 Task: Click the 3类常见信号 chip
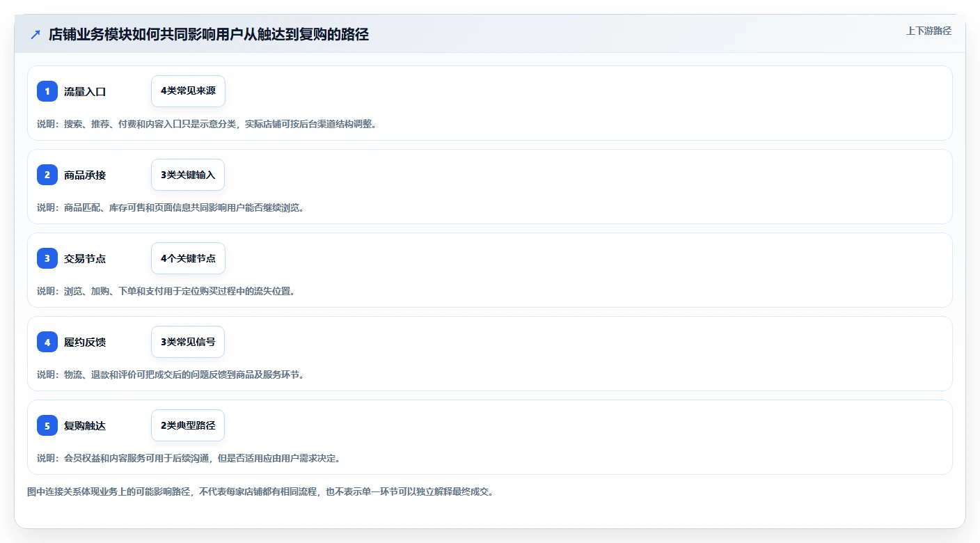pyautogui.click(x=188, y=342)
